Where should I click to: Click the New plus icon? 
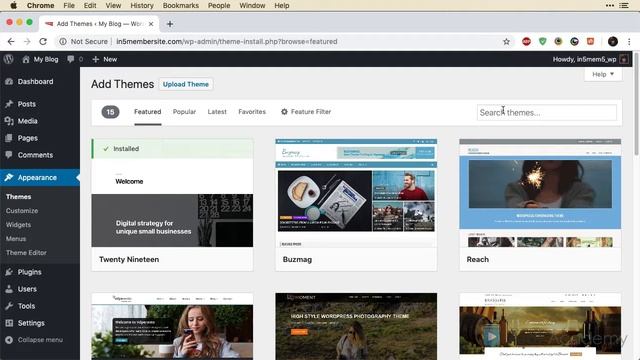[96, 59]
